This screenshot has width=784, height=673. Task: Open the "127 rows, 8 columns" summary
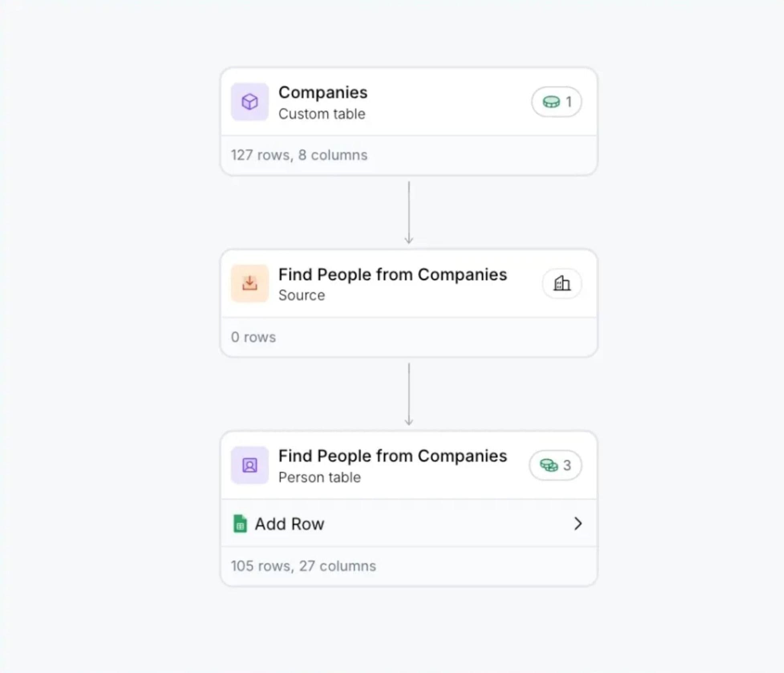pyautogui.click(x=299, y=155)
